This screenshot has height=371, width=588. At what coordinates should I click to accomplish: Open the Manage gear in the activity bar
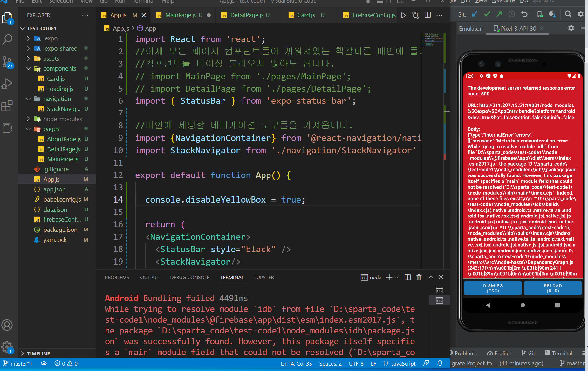pos(7,347)
